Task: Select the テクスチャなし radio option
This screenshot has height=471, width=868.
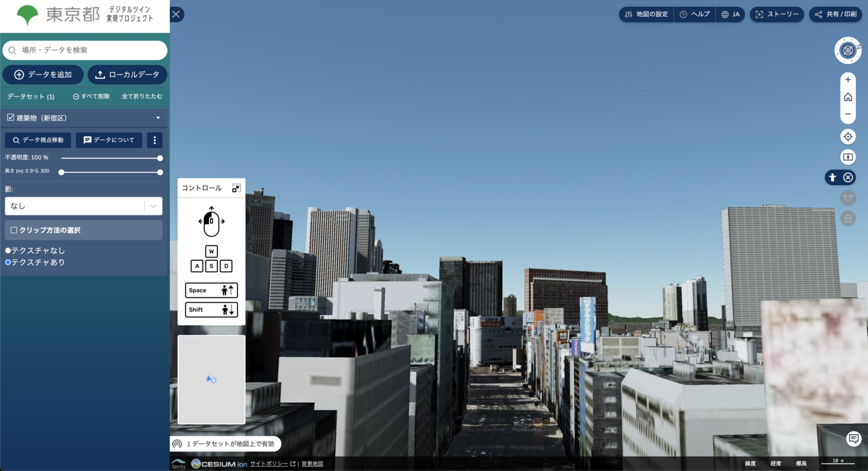Action: coord(8,250)
